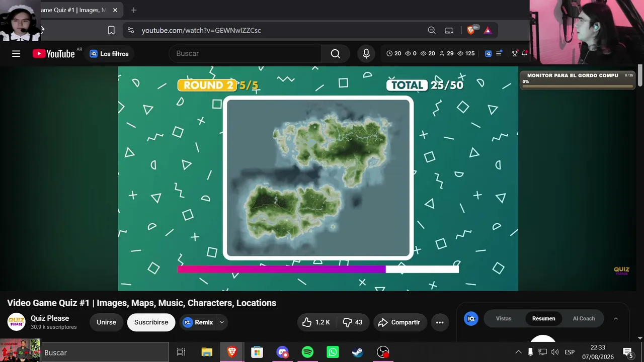Viewport: 644px width, 362px height.
Task: Open the three-dots more actions menu
Action: coord(440,322)
